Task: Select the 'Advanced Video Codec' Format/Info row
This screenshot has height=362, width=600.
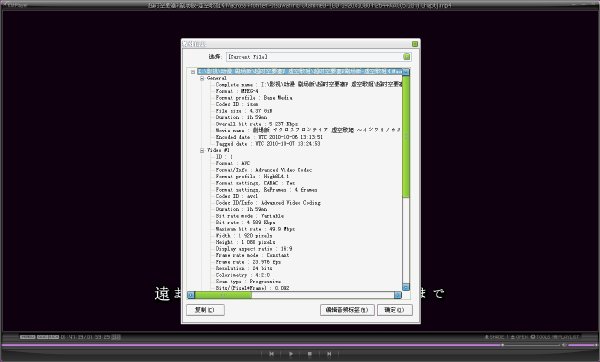Action: coord(264,170)
